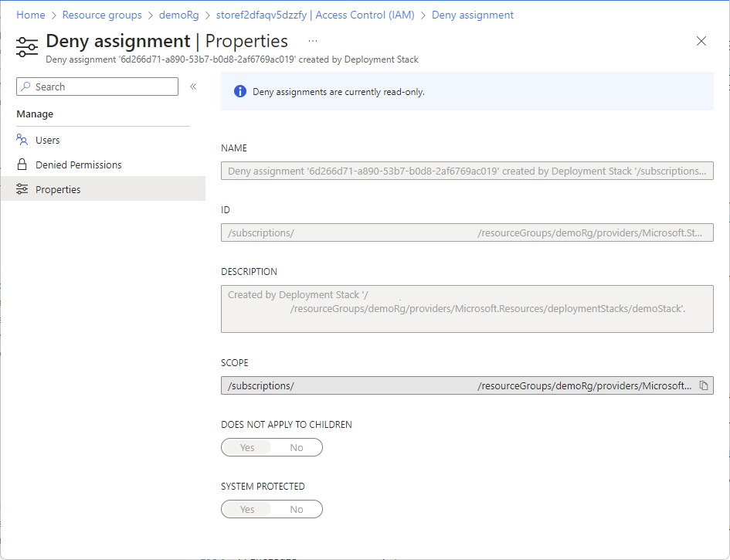Go to Home breadcrumb link
Image resolution: width=730 pixels, height=560 pixels.
point(31,15)
